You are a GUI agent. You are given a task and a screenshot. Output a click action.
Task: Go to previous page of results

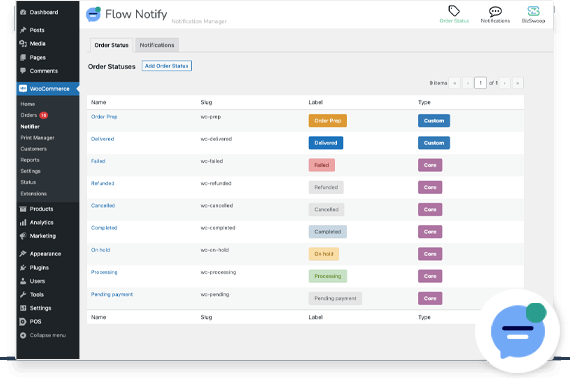pyautogui.click(x=468, y=83)
